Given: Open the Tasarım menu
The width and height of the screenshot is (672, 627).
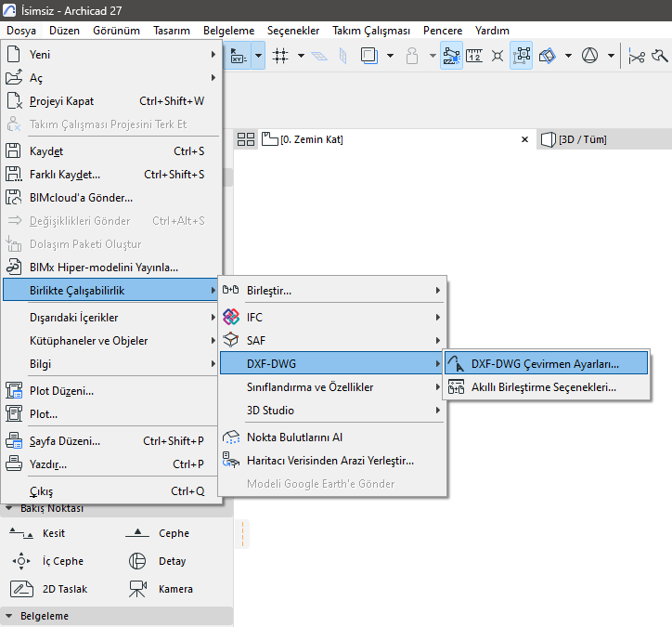Looking at the screenshot, I should (x=172, y=31).
